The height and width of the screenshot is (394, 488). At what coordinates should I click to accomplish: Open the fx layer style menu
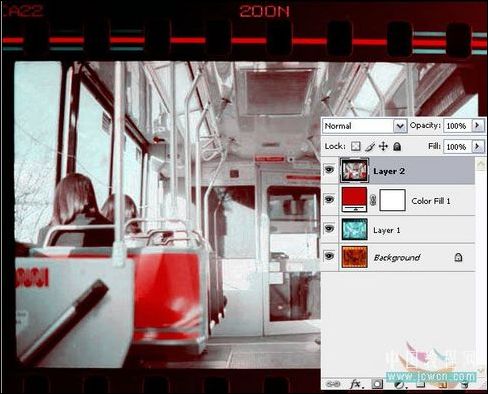[356, 384]
